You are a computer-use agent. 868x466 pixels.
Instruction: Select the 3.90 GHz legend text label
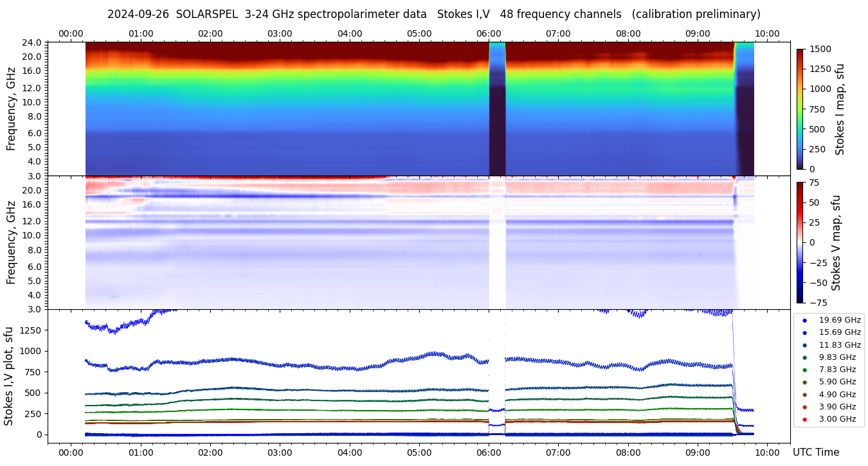[x=837, y=407]
